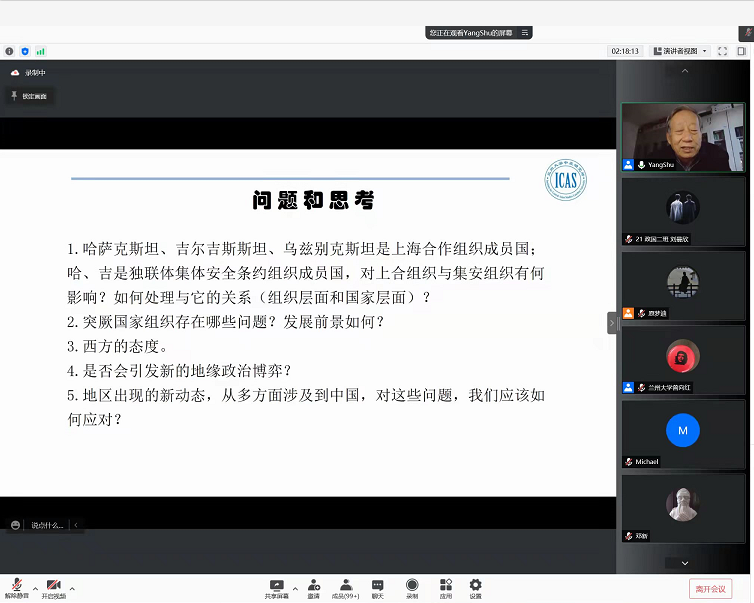Expand video options arrow

coord(72,588)
